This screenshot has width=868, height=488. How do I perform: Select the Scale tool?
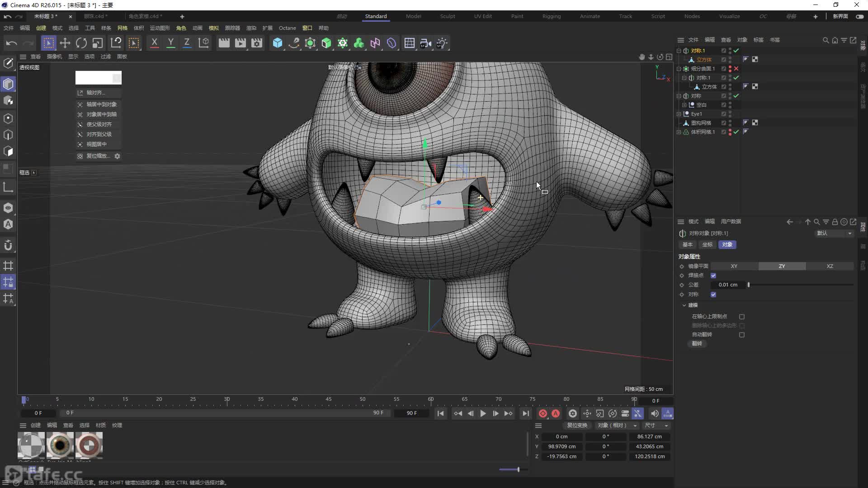[98, 43]
